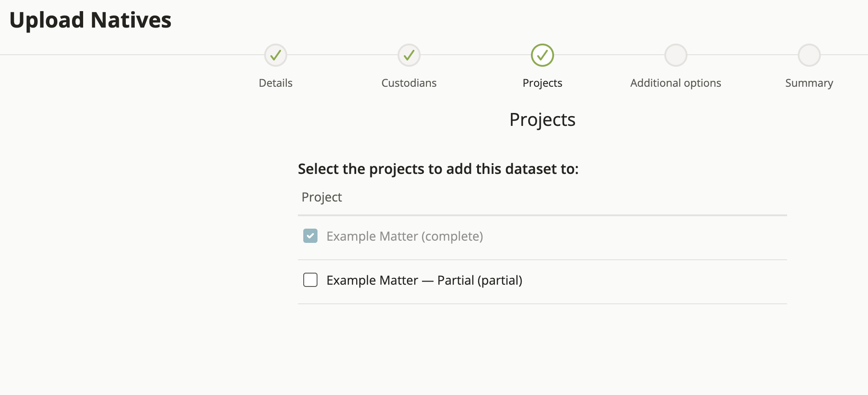Go to the empty Summary step circle
This screenshot has width=868, height=395.
click(809, 55)
